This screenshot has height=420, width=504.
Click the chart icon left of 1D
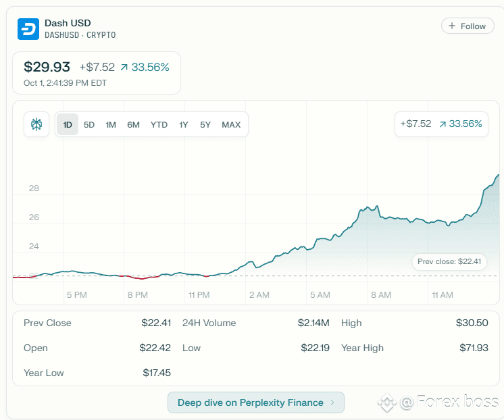click(x=36, y=124)
